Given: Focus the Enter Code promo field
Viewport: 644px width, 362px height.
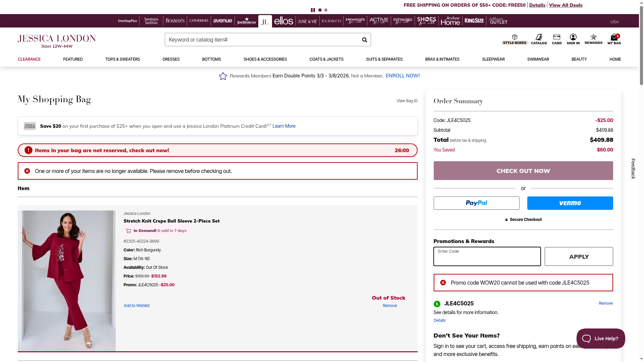Looking at the screenshot, I should pyautogui.click(x=487, y=257).
